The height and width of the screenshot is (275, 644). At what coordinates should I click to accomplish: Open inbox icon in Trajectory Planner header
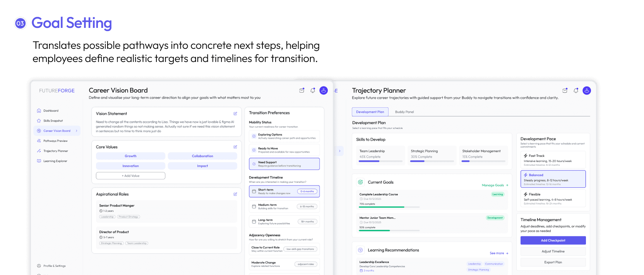pos(565,91)
